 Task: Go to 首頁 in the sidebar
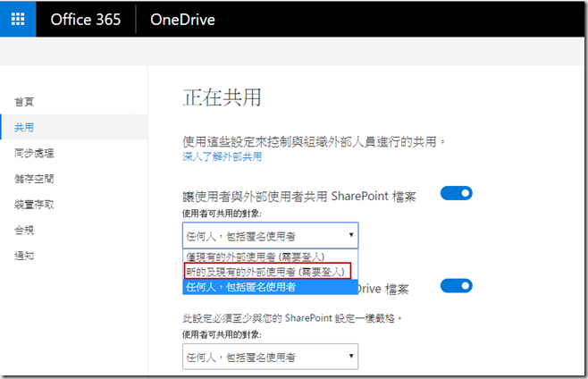[24, 102]
